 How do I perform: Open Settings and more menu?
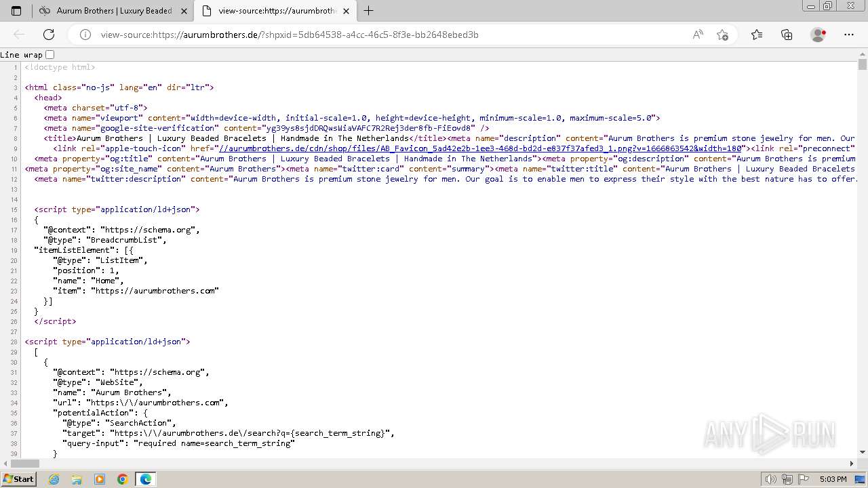849,35
